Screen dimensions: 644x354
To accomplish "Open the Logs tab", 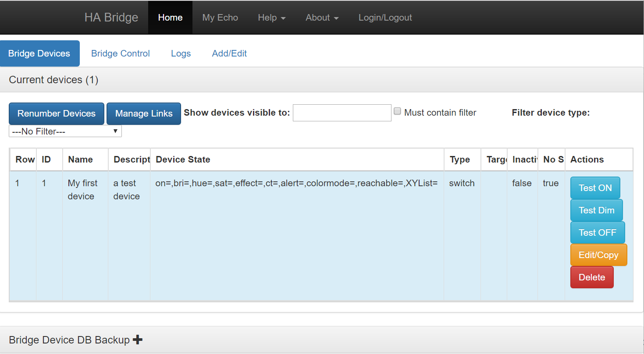I will click(181, 53).
